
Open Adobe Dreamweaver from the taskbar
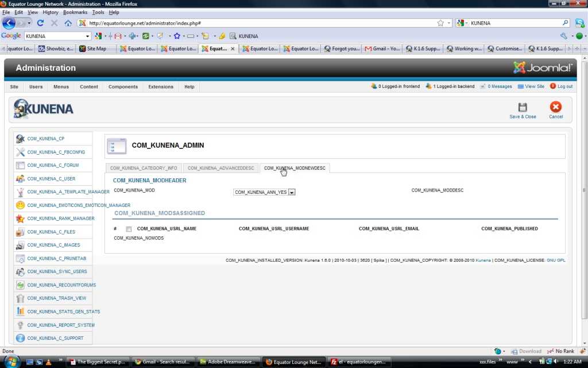228,362
